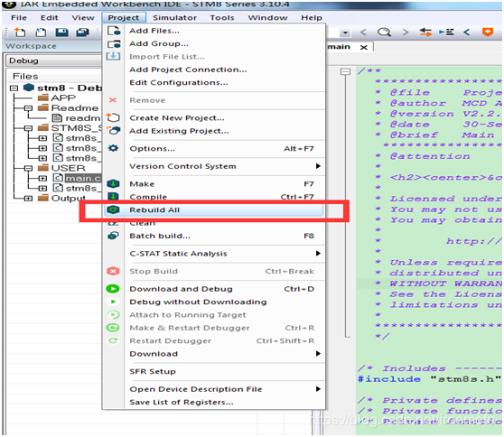Choose Make from Project menu

point(214,184)
